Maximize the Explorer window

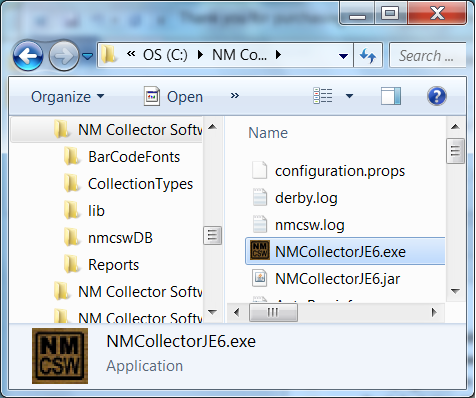point(390,14)
